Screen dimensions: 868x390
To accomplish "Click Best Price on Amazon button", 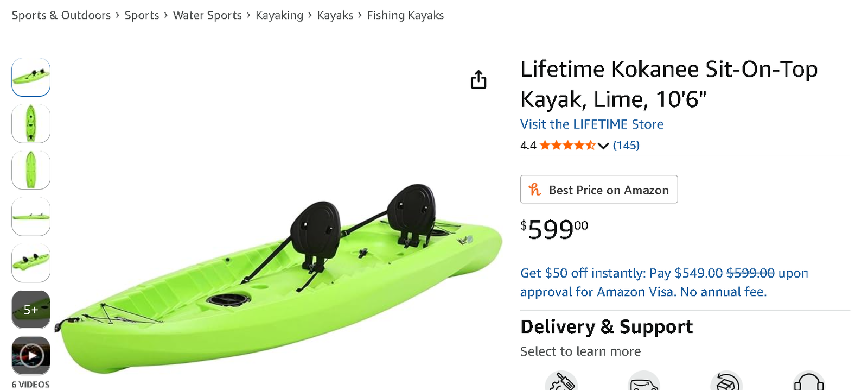I will click(599, 190).
